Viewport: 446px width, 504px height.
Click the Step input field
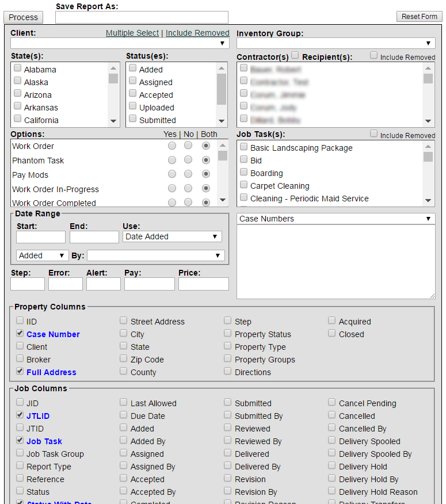click(x=28, y=284)
